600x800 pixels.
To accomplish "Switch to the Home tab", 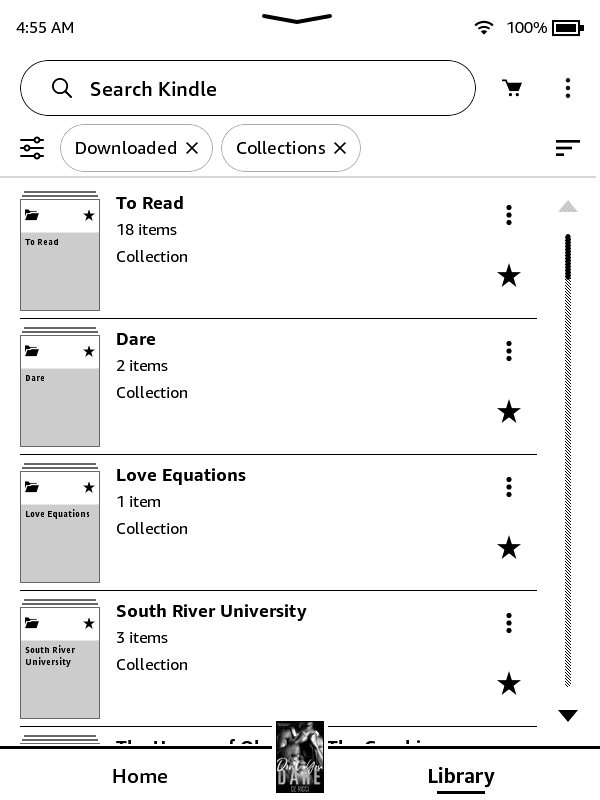I will pyautogui.click(x=140, y=776).
